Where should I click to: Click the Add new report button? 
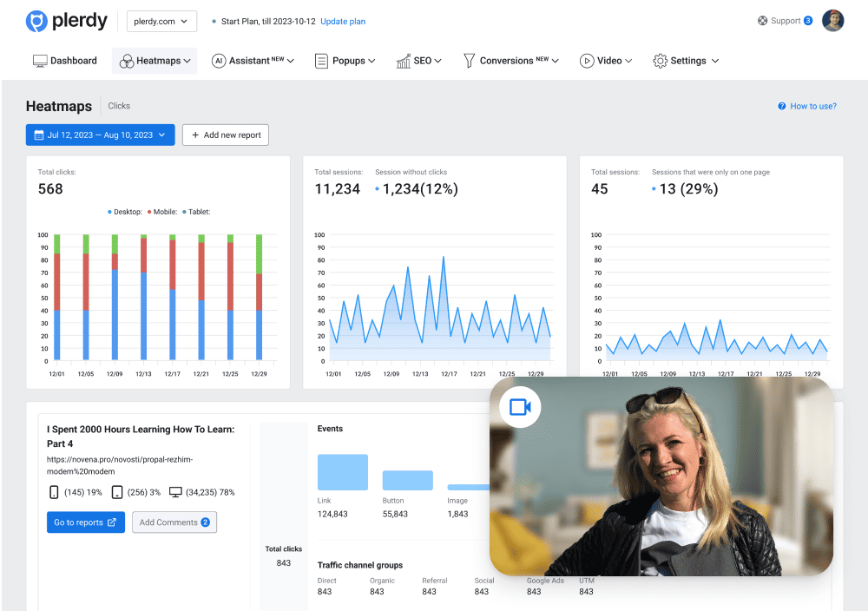225,135
